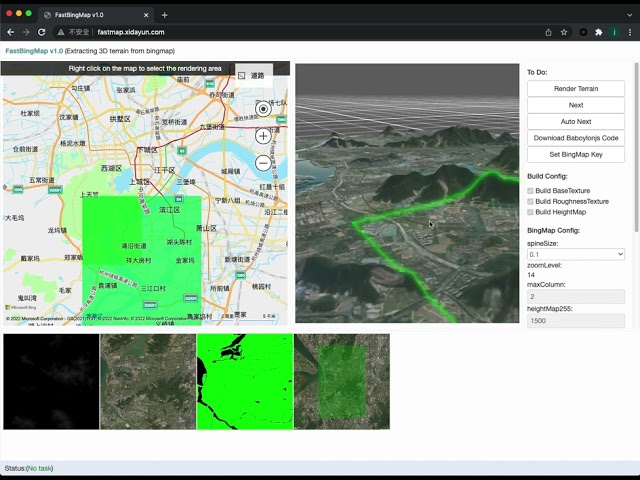Click Download Babylonjs Code button

[576, 138]
